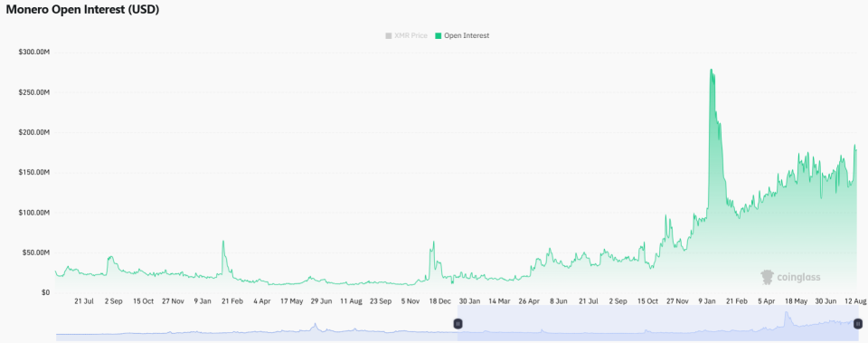Toggle the XMR Price legend series
868x343 pixels.
click(406, 35)
